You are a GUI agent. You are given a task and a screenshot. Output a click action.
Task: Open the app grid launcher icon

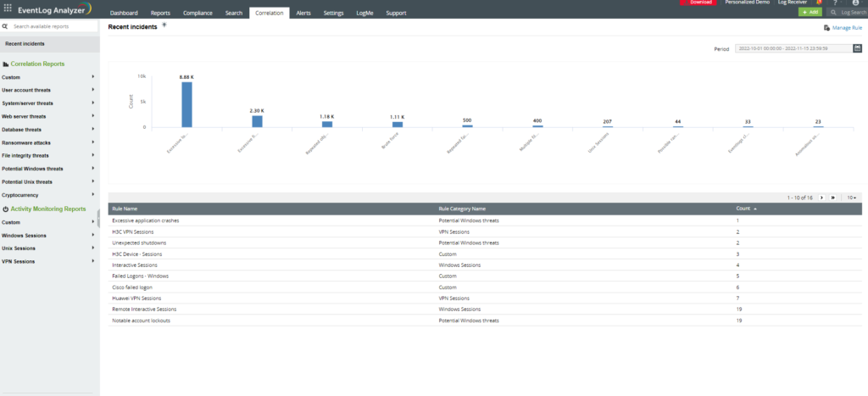click(x=8, y=12)
